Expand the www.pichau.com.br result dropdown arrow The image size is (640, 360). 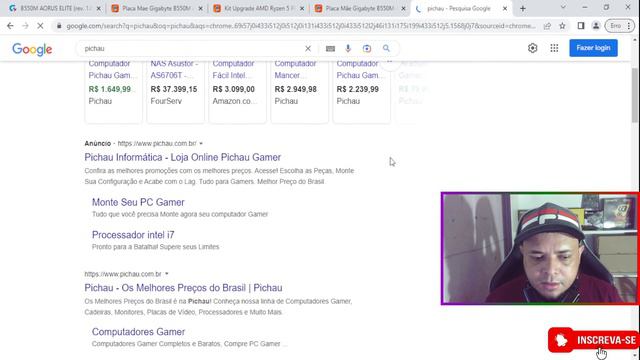(167, 274)
